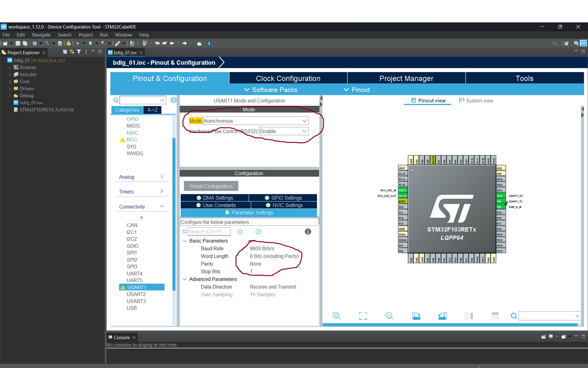Image resolution: width=588 pixels, height=368 pixels.
Task: Open STM32F103RETX_FLASH.ld file
Action: 46,109
